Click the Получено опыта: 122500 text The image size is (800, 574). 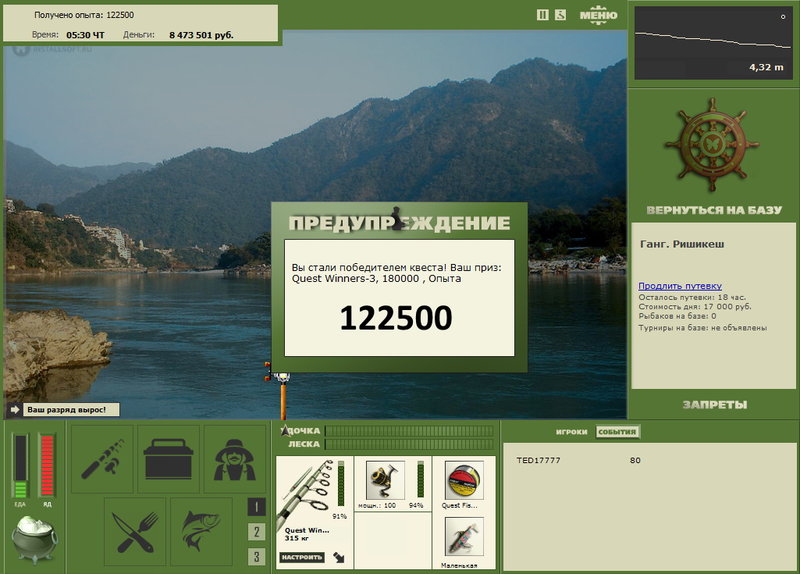(x=84, y=15)
